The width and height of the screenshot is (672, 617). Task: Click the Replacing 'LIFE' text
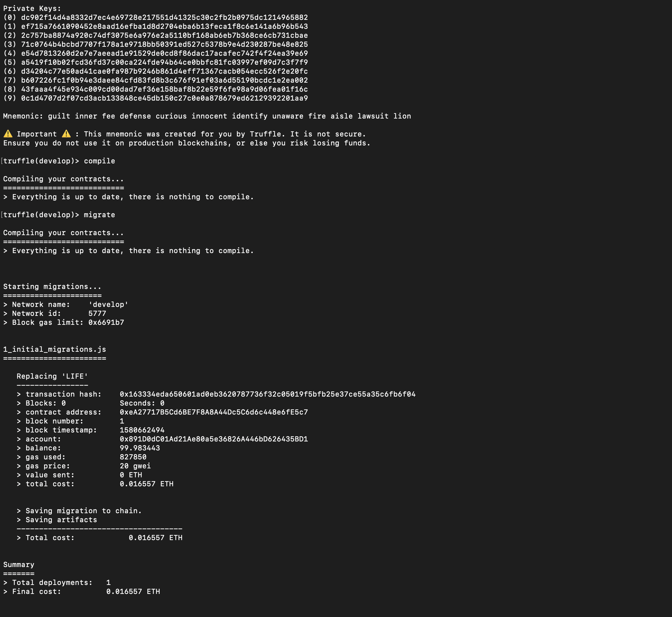[53, 376]
